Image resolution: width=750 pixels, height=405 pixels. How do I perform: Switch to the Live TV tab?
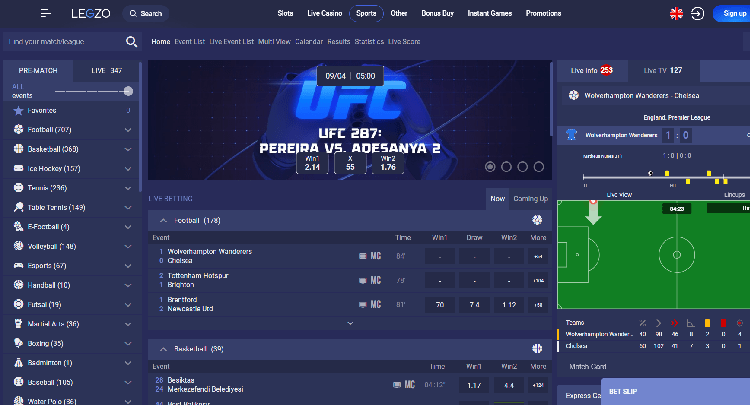[x=662, y=70]
